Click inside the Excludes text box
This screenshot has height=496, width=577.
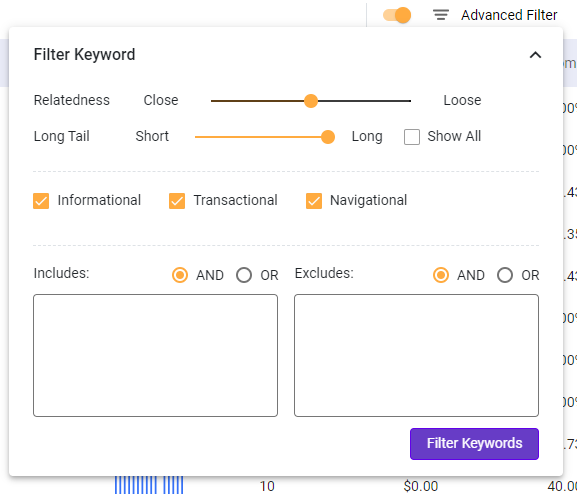point(416,355)
